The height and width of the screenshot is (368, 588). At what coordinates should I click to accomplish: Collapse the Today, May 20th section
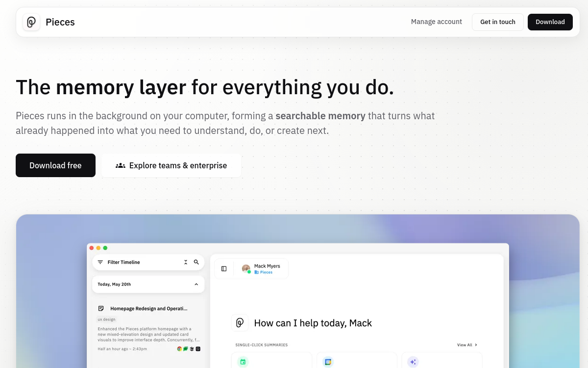click(x=196, y=284)
